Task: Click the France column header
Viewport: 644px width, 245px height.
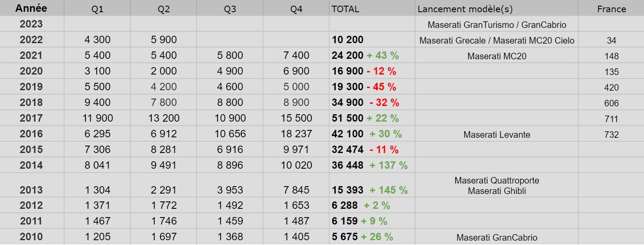Action: [611, 9]
